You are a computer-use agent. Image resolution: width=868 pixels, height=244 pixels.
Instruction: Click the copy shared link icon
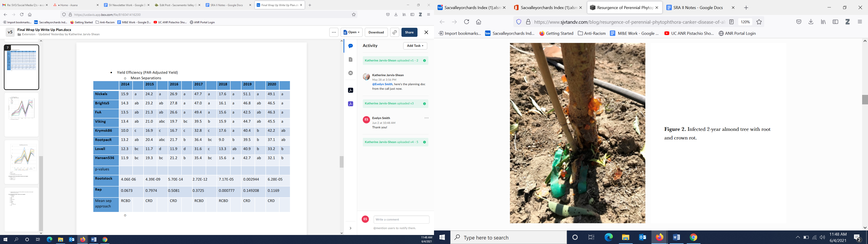(x=395, y=32)
